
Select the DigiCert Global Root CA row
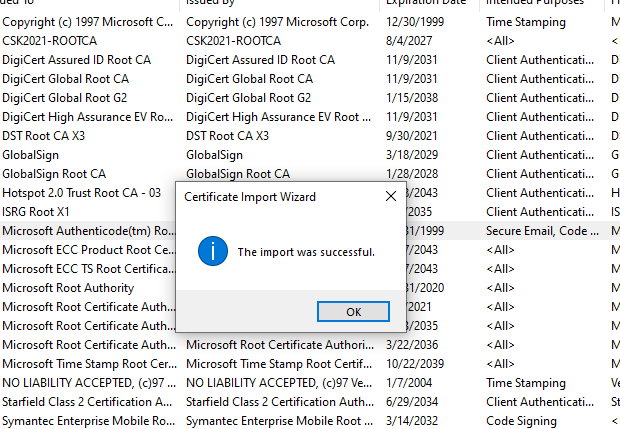click(65, 78)
